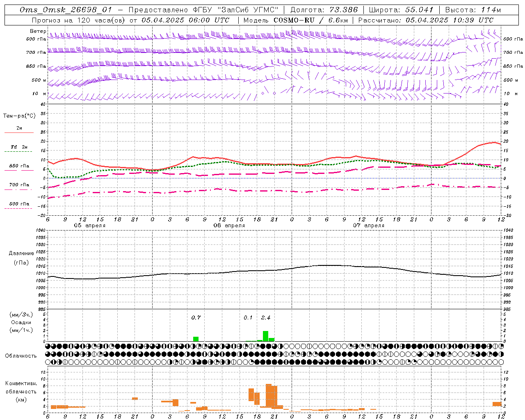Click the station title Oms_Omsk_26698_01
Image resolution: width=525 pixels, height=420 pixels.
[66, 10]
